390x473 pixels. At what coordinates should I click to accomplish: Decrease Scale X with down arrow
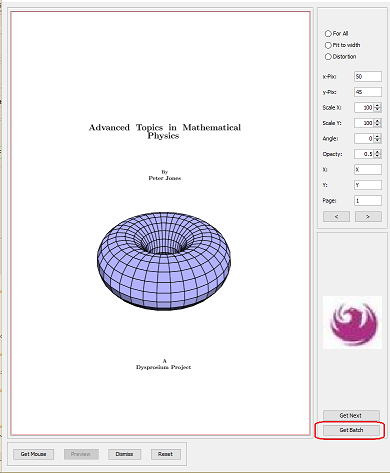[x=377, y=110]
